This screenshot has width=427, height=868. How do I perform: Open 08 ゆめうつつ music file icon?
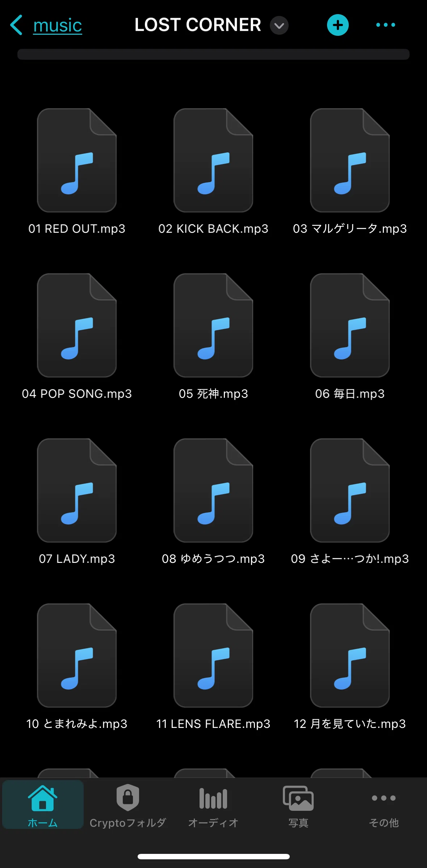point(213,490)
